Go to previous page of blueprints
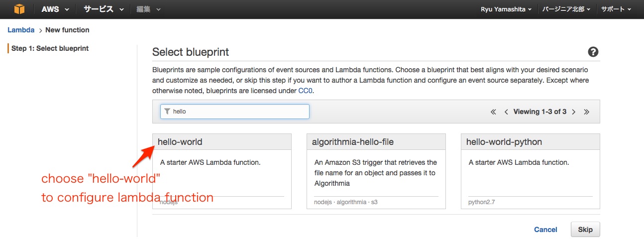Viewport: 644px width, 244px height. [506, 112]
